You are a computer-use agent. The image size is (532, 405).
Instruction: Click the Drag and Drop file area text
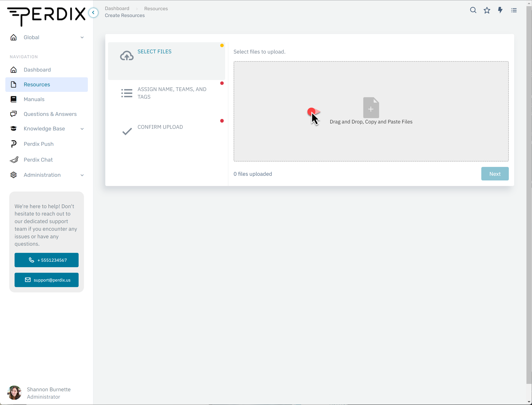(371, 121)
